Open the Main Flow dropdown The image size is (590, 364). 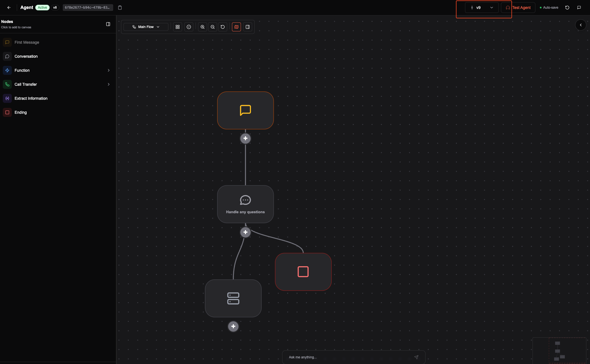(146, 27)
